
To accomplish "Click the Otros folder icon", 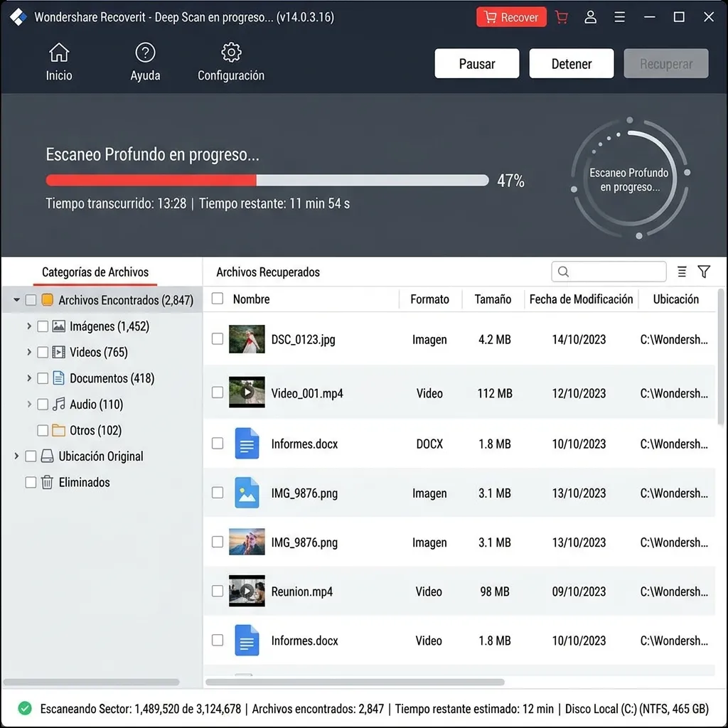I will tap(58, 430).
